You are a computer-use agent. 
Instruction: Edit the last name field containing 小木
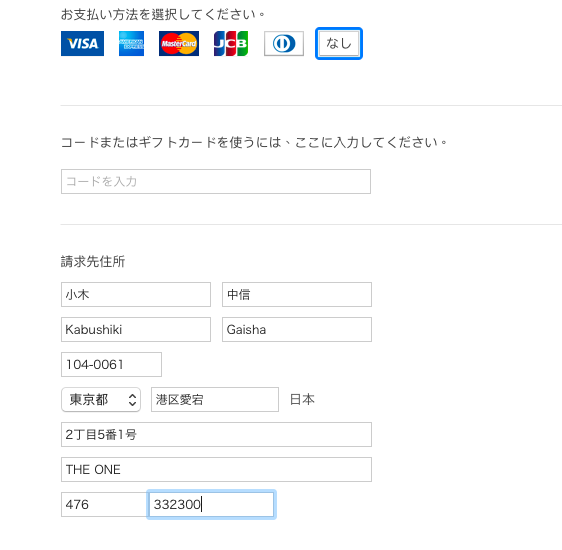[136, 295]
